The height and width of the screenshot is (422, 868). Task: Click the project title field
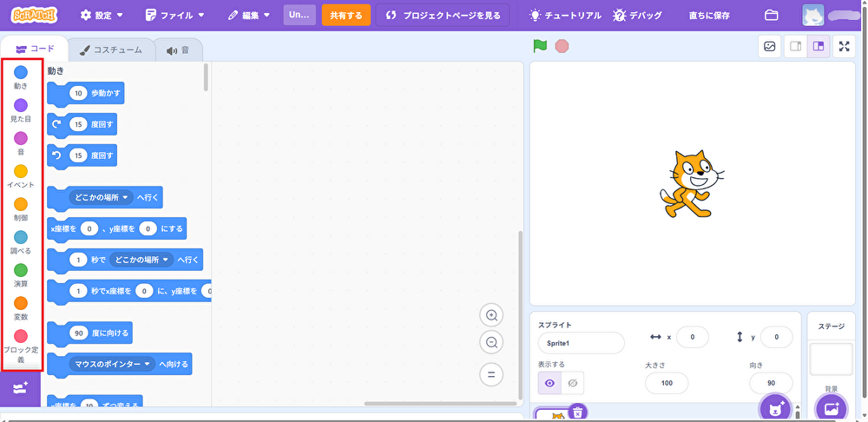tap(299, 16)
